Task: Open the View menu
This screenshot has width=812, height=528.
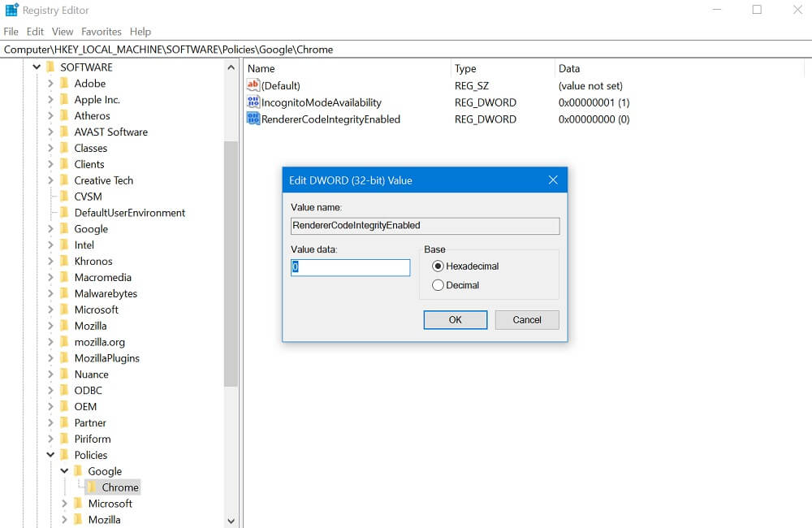Action: (x=63, y=32)
